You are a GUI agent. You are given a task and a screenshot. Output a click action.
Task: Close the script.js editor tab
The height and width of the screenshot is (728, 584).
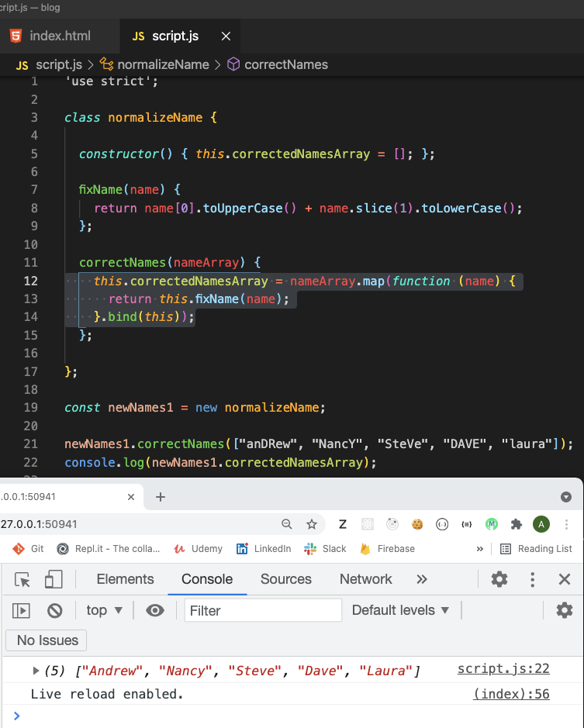pyautogui.click(x=226, y=36)
